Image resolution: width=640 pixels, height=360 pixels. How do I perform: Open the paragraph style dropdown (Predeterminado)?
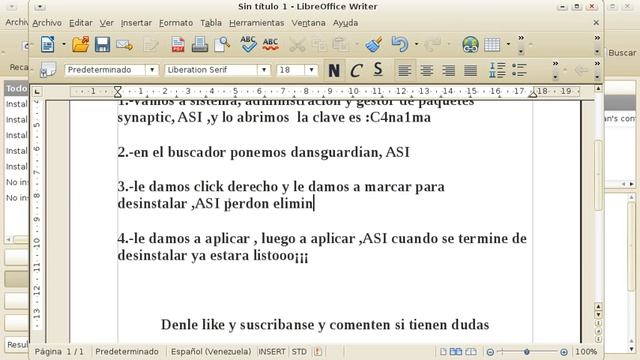[x=152, y=70]
